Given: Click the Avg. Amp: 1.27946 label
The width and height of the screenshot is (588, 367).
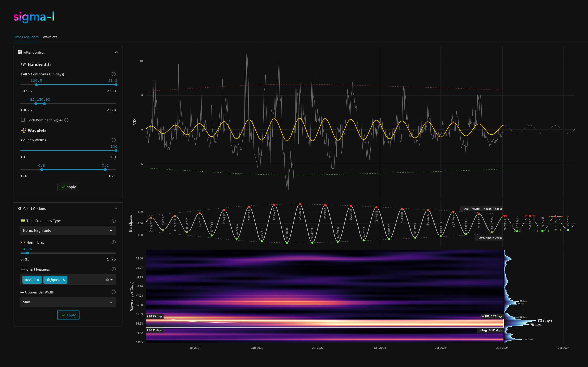Looking at the screenshot, I should pyautogui.click(x=489, y=238).
